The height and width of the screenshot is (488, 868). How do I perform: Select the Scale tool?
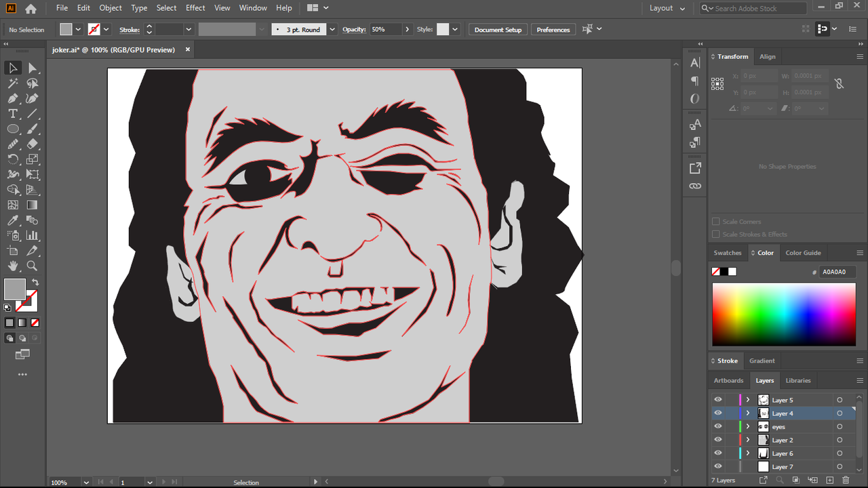(32, 159)
